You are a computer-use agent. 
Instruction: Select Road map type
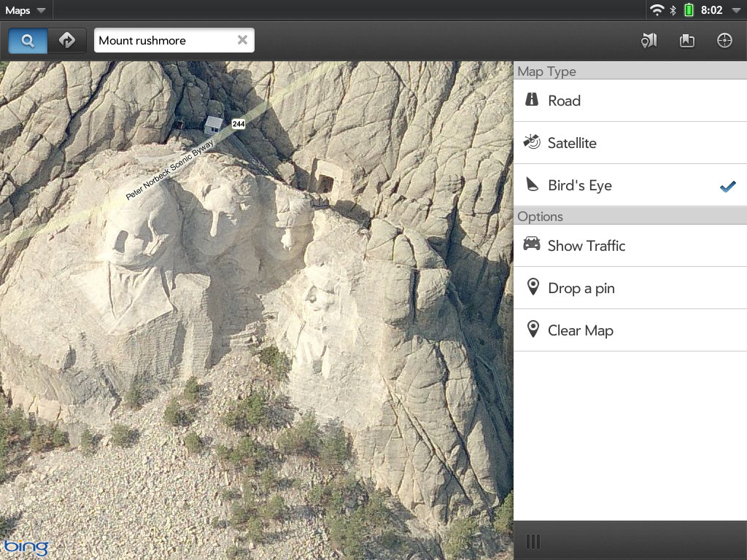point(630,101)
